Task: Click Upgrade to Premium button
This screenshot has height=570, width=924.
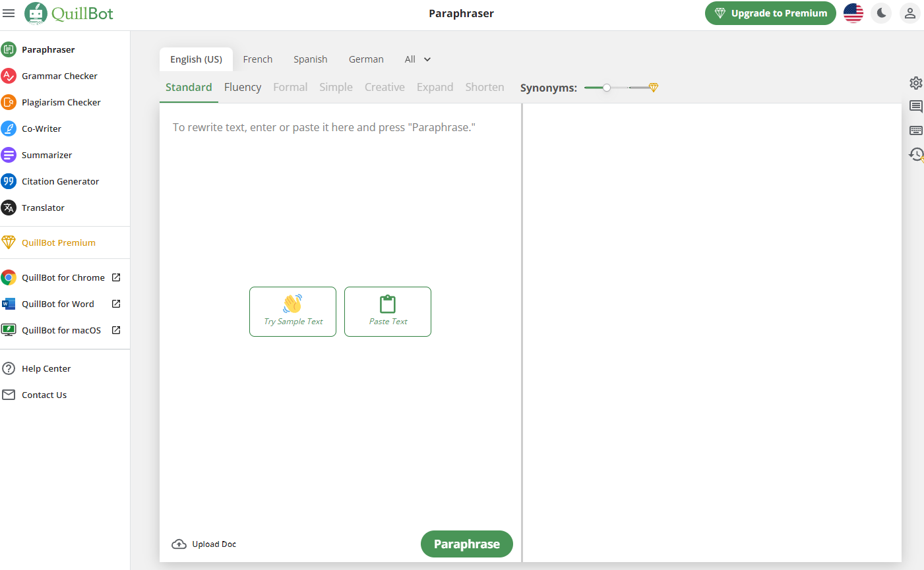Action: click(x=770, y=13)
